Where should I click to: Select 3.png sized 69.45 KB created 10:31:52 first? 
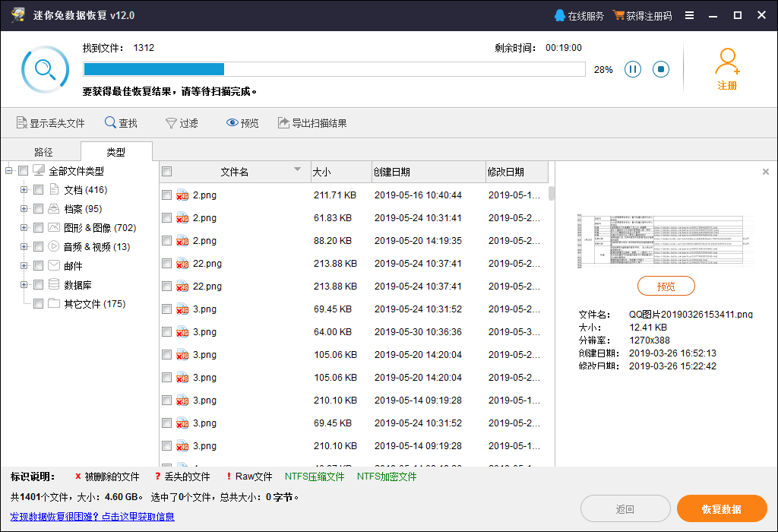[353, 309]
